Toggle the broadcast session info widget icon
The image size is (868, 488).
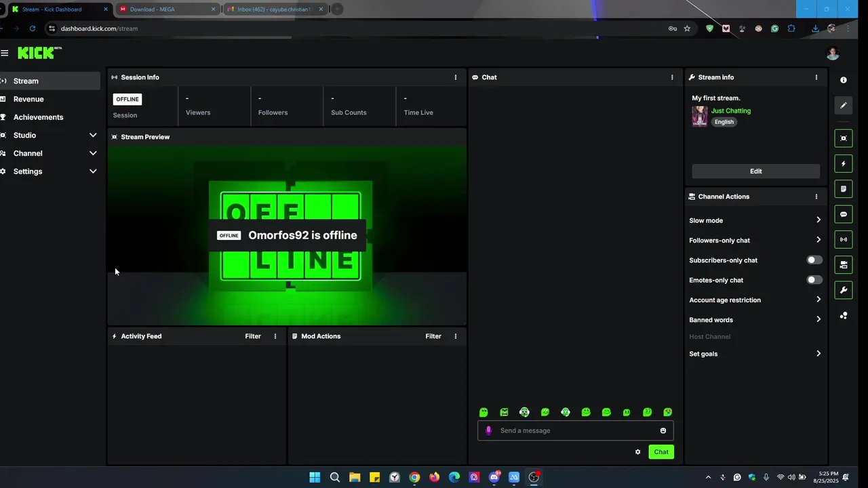pyautogui.click(x=844, y=239)
